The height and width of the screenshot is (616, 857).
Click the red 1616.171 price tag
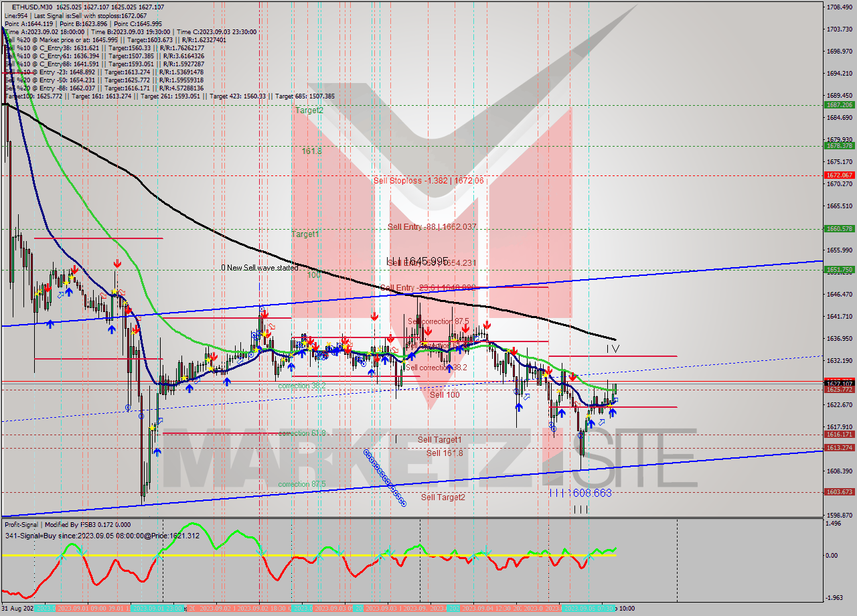tap(839, 435)
